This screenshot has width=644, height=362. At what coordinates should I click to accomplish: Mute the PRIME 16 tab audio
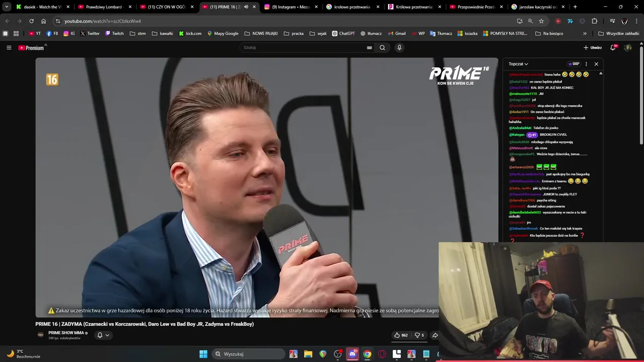point(246,7)
